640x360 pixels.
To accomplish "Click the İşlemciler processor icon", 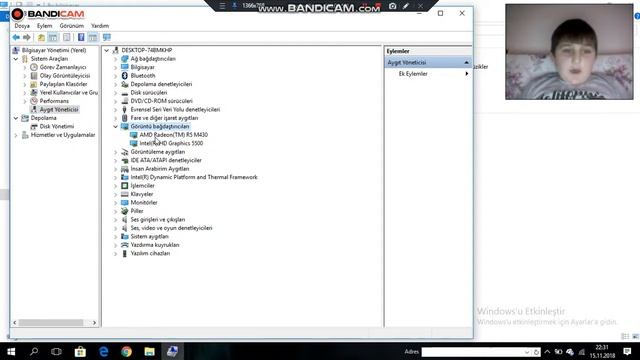I will click(x=124, y=186).
